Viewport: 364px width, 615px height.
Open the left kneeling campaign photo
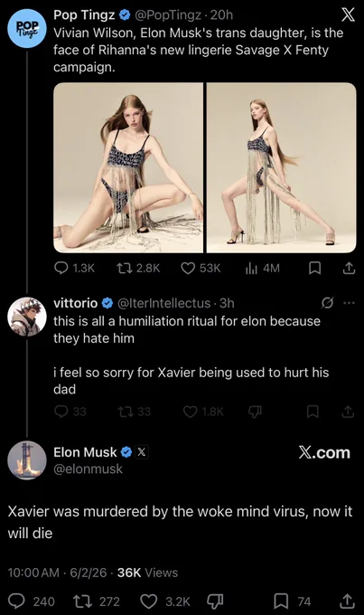click(128, 167)
